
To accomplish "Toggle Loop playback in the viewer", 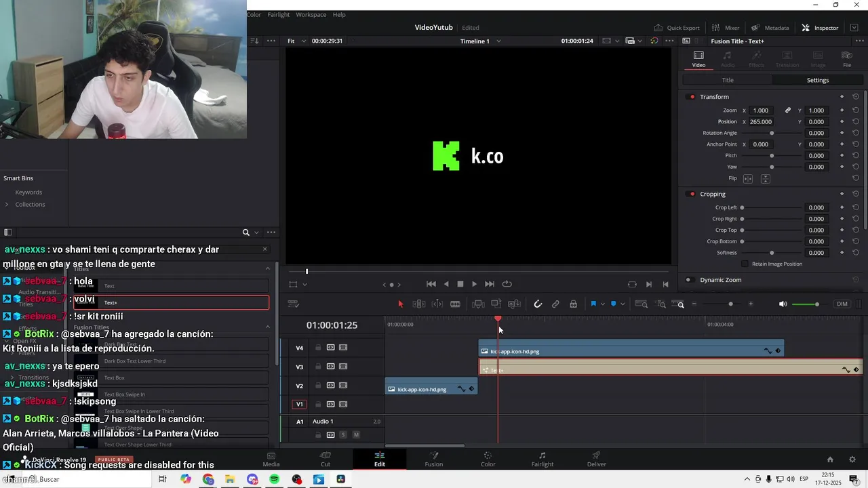I will click(x=507, y=284).
